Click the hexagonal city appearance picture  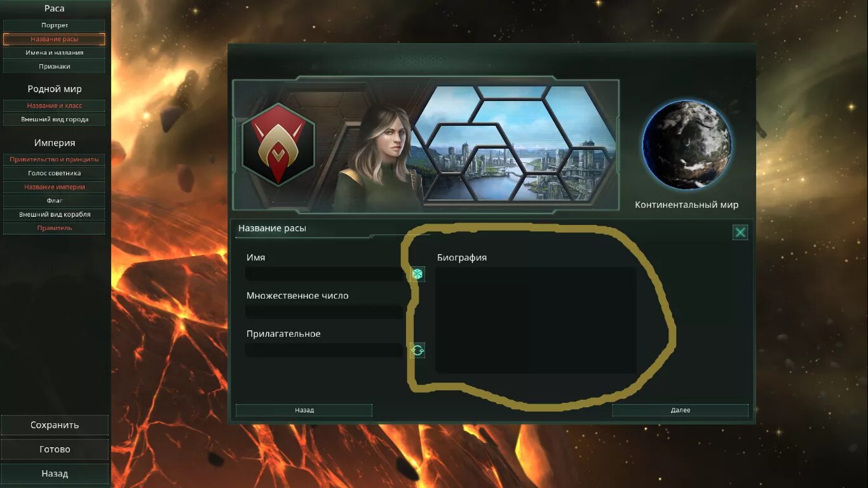click(515, 145)
